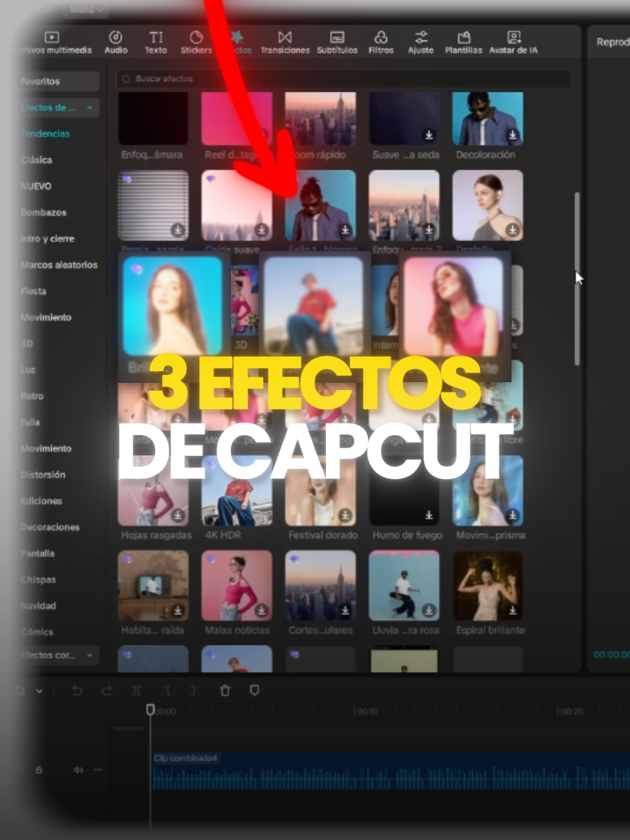Image resolution: width=630 pixels, height=840 pixels.
Task: Download the Espiral brillante effect
Action: click(513, 610)
